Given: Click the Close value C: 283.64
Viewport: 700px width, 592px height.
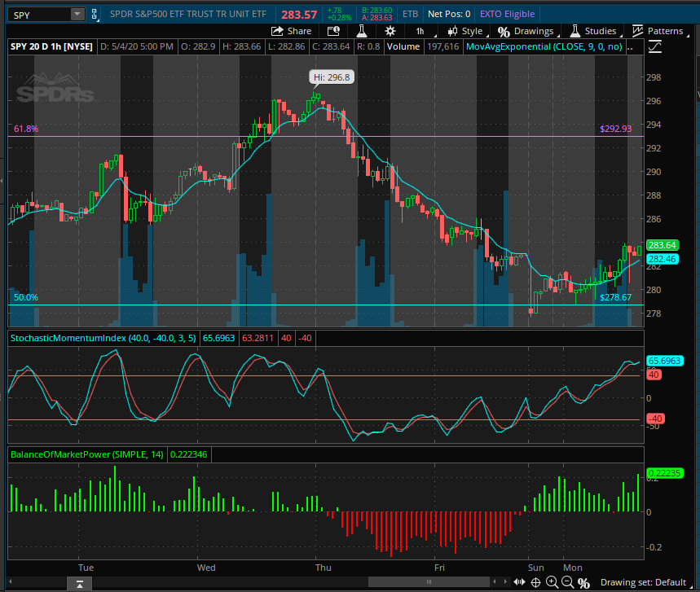Looking at the screenshot, I should (331, 47).
